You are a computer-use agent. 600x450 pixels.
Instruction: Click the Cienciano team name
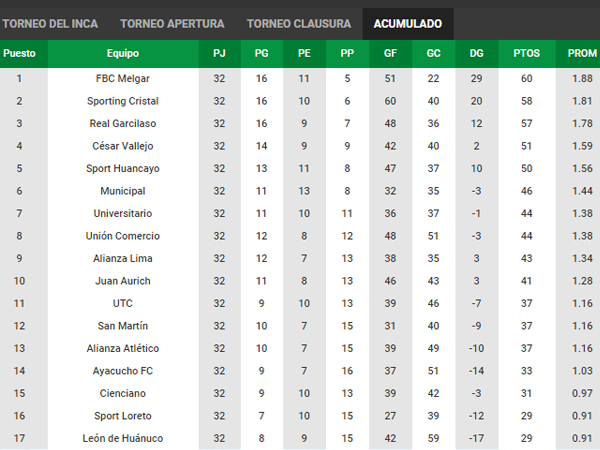pyautogui.click(x=123, y=393)
